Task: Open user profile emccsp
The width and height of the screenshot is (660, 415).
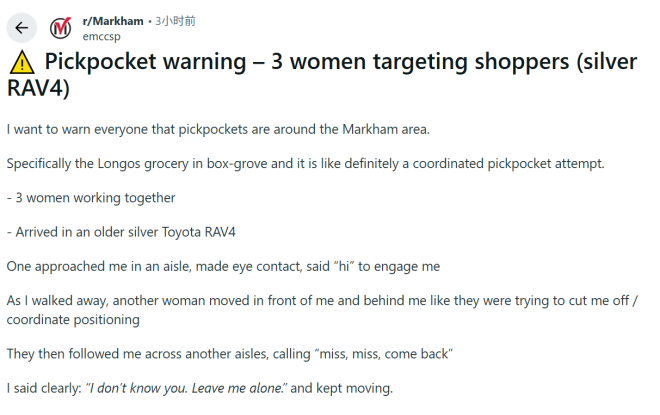Action: [102, 35]
